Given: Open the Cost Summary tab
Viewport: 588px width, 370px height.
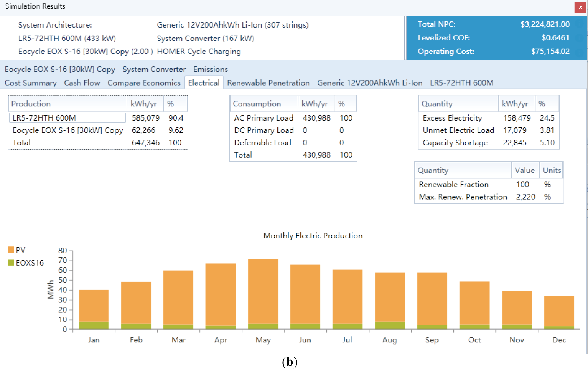Looking at the screenshot, I should [x=31, y=83].
